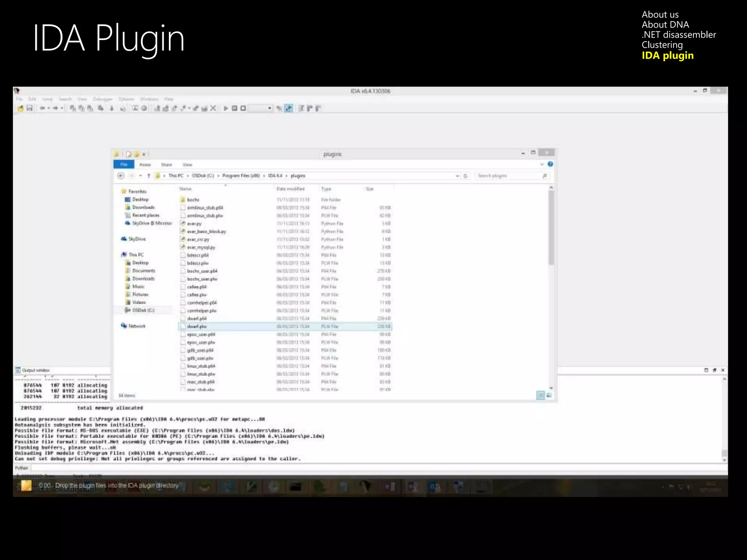Screen dimensions: 747x560
Task: Click the highlighted blue toolbar icon in IDA
Action: (x=289, y=108)
